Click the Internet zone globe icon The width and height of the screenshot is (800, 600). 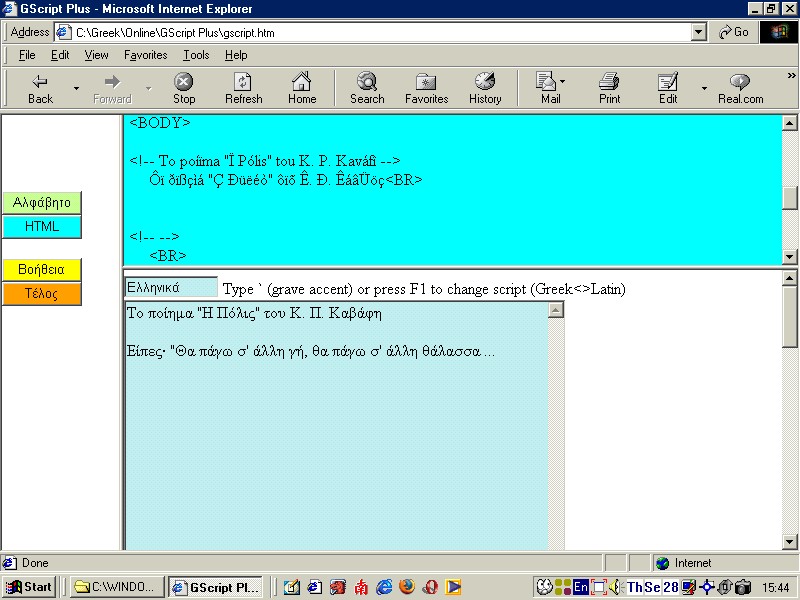pos(662,563)
